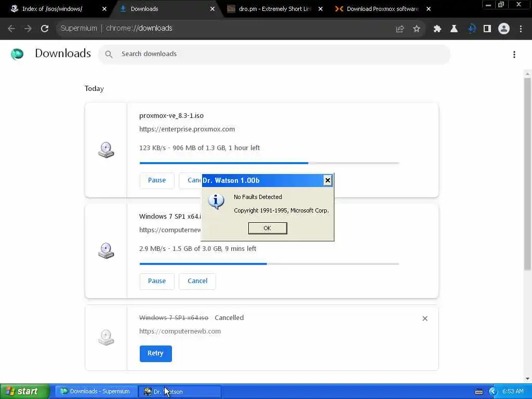Screen dimensions: 532x399
Task: Click '1.5 GB of 3.0 GB' status text
Action: [x=197, y=249]
